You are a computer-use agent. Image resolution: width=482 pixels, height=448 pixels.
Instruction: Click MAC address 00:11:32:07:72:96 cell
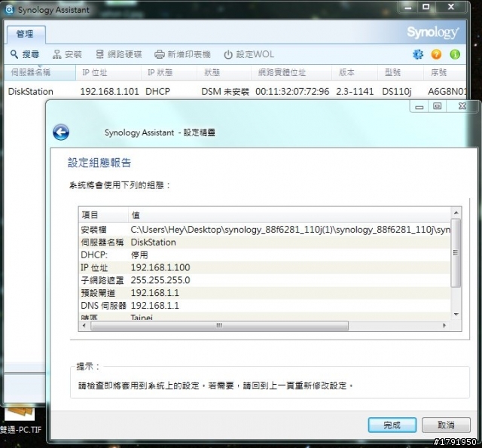tap(292, 92)
